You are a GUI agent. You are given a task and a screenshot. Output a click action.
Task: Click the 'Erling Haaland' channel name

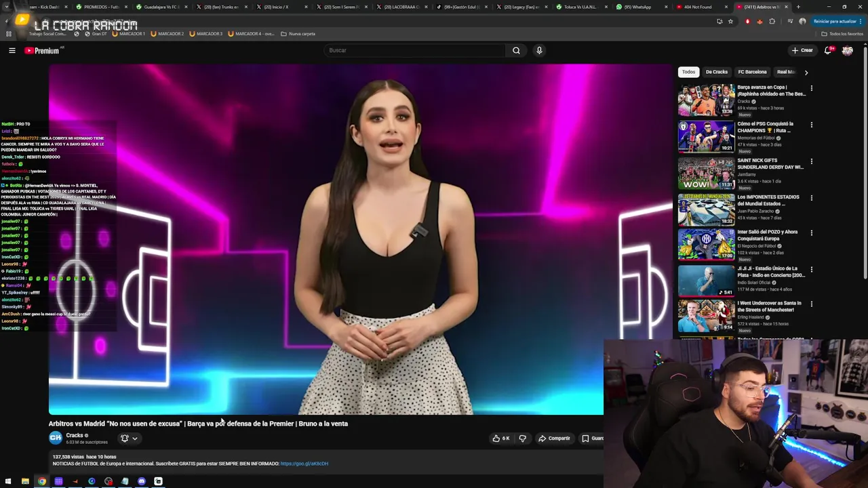(x=751, y=317)
